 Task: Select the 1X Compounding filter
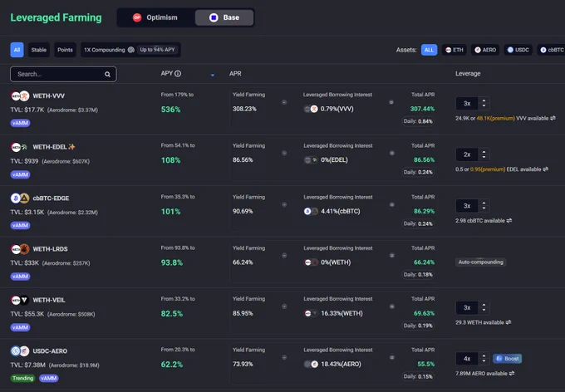(x=130, y=50)
